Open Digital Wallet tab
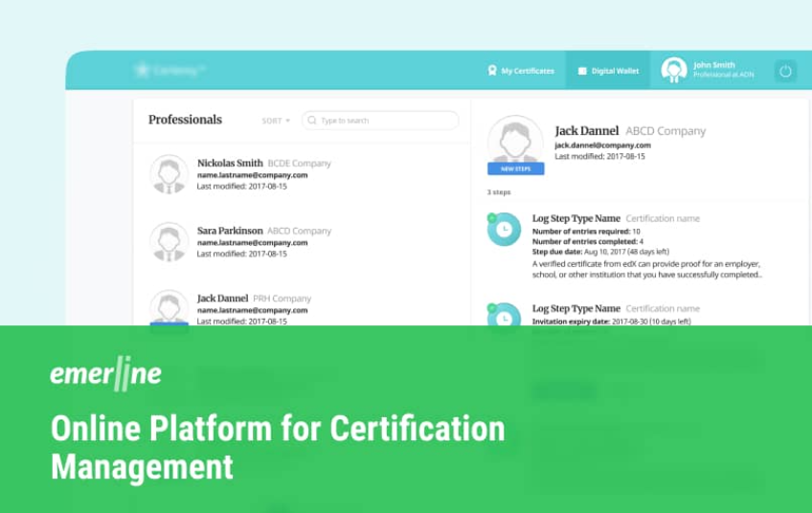The image size is (812, 513). (x=608, y=71)
